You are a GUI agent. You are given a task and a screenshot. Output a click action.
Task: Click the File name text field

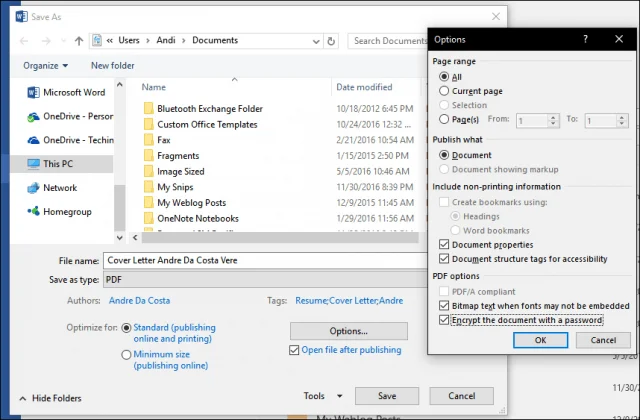265,260
